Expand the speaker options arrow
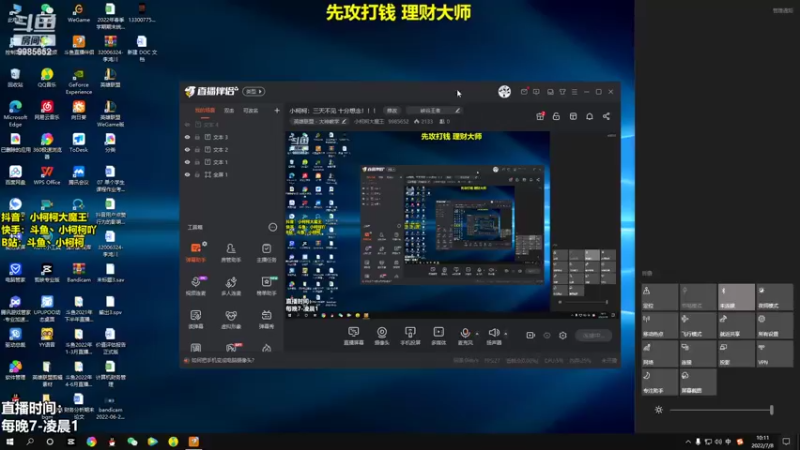Image resolution: width=800 pixels, height=450 pixels. click(506, 334)
